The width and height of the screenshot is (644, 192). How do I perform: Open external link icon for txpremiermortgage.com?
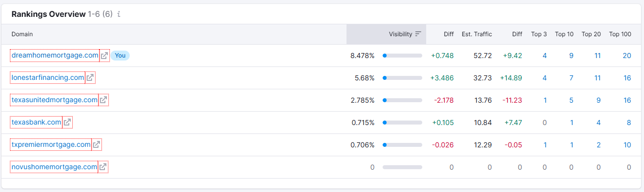(x=97, y=145)
